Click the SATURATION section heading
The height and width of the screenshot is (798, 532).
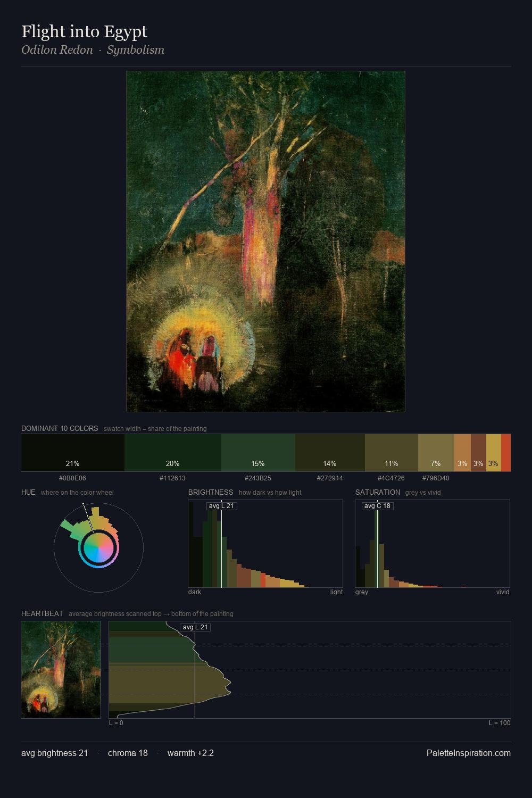(378, 492)
